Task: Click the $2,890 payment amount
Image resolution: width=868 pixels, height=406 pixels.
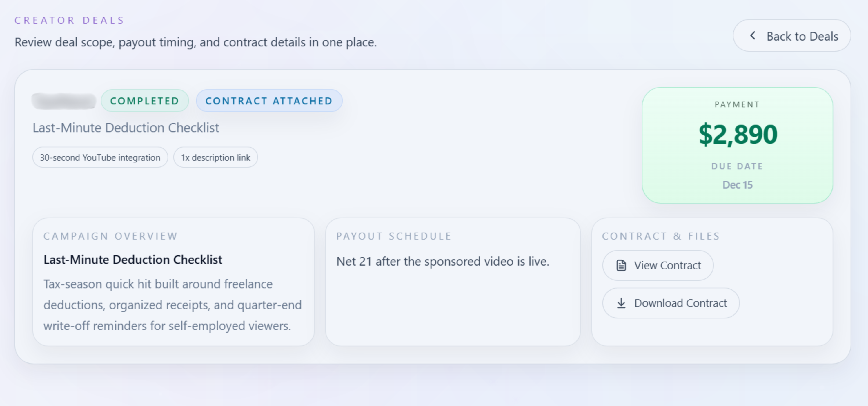Action: [738, 135]
